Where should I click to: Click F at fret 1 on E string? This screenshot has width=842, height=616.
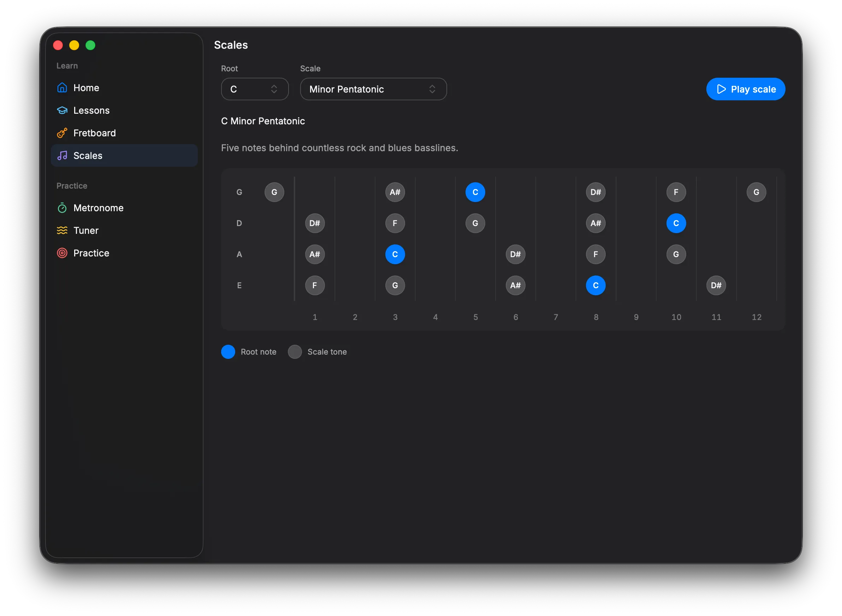[315, 285]
